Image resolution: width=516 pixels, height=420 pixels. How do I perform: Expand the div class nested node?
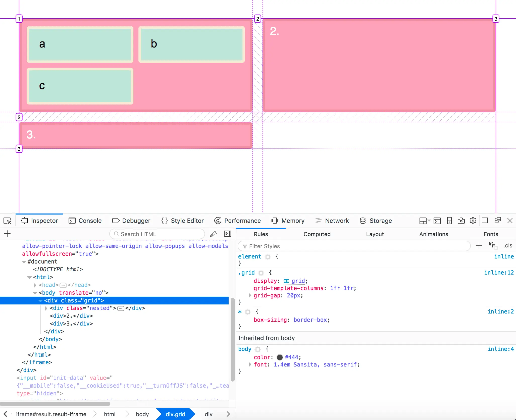coord(46,308)
